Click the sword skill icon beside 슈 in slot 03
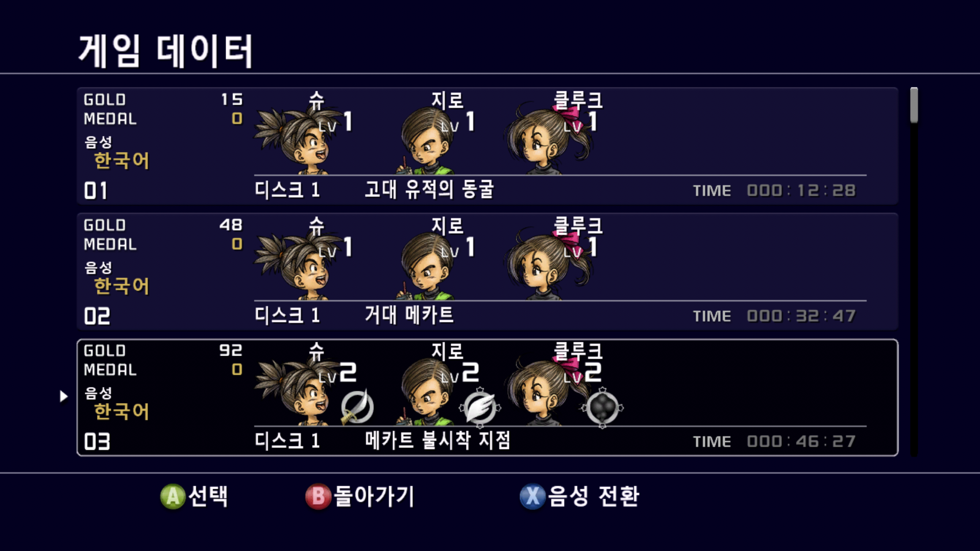The height and width of the screenshot is (551, 980). pos(357,407)
